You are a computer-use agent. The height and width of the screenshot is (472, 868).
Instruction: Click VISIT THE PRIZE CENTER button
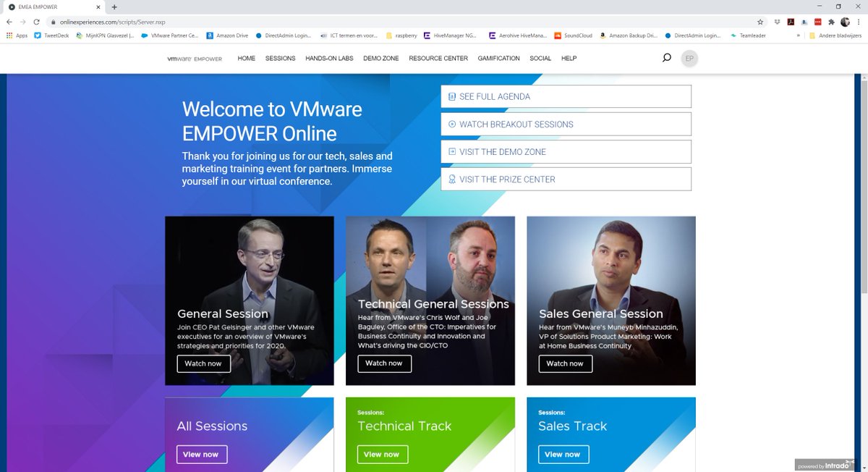(566, 179)
